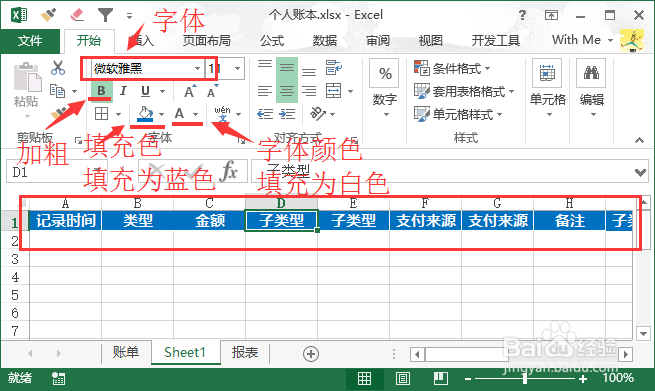
Task: Click the Format Painter brush in quick access
Action: point(48,15)
